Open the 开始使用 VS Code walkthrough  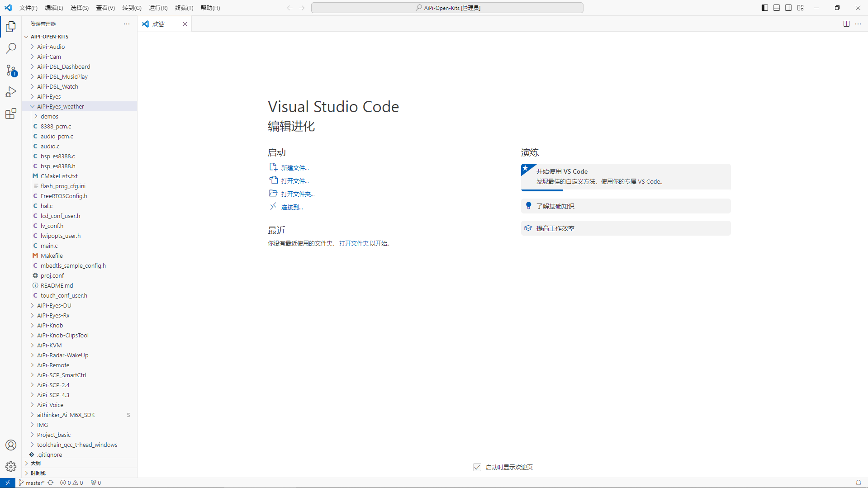pyautogui.click(x=626, y=177)
